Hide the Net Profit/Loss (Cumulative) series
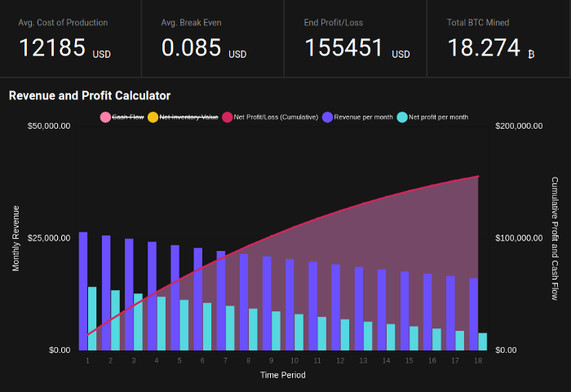This screenshot has height=392, width=571. (270, 117)
